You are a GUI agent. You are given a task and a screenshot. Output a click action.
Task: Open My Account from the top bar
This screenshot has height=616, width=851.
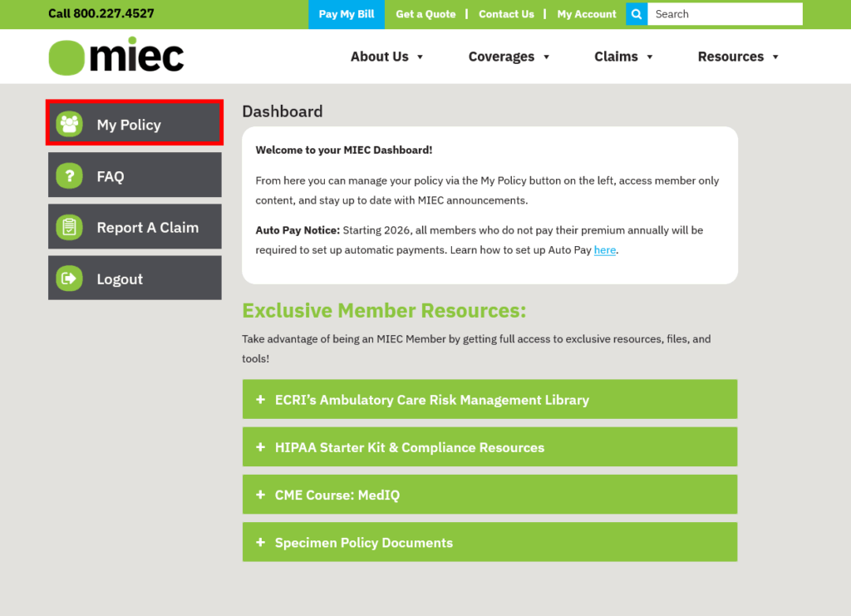pyautogui.click(x=586, y=14)
